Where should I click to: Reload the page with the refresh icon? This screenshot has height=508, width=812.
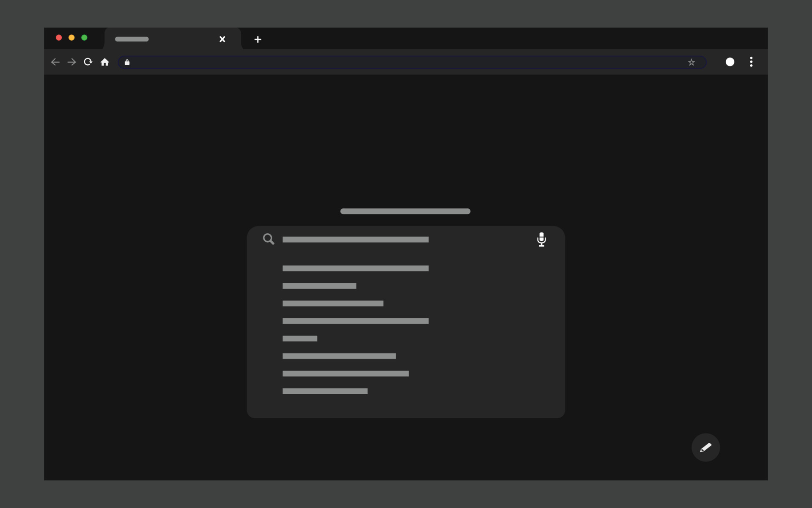pos(88,62)
